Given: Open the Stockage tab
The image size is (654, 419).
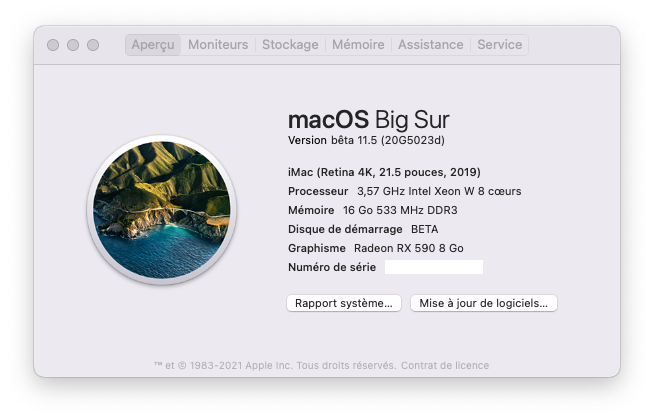Looking at the screenshot, I should [x=290, y=45].
